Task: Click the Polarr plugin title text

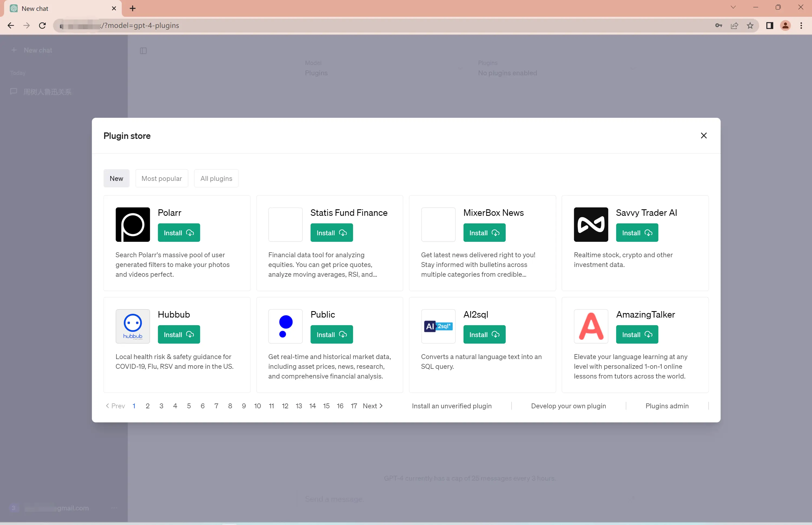Action: coord(169,212)
